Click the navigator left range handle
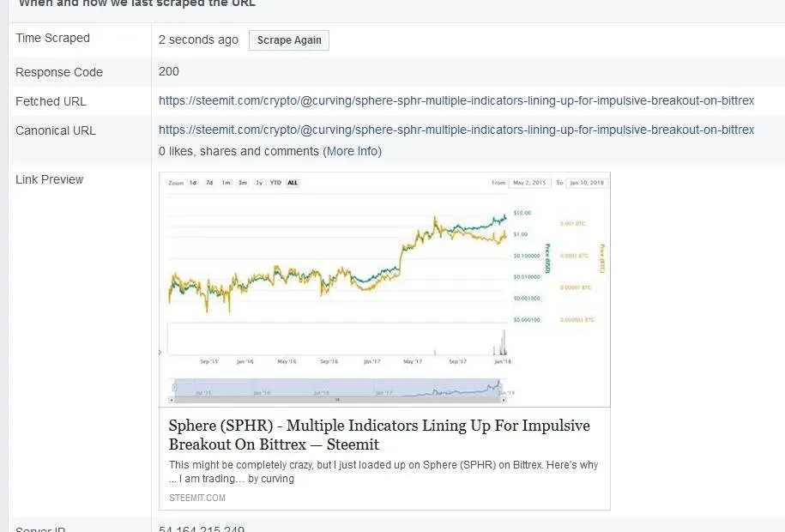785x532 pixels. (174, 387)
